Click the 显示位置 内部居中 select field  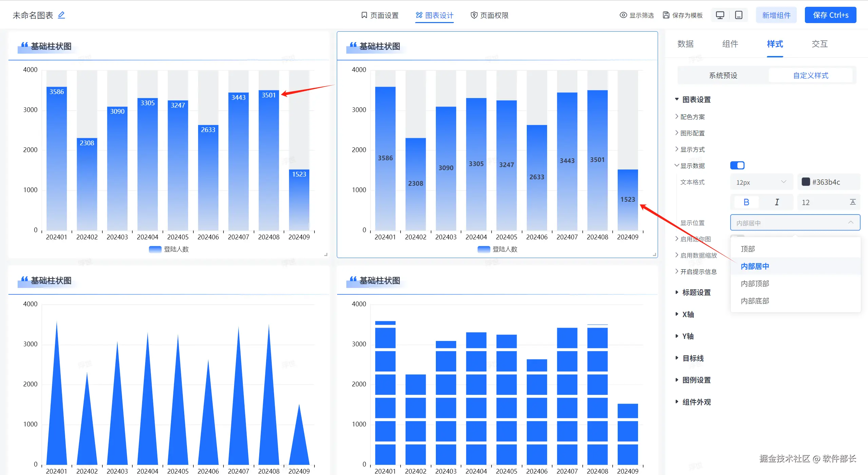click(795, 223)
